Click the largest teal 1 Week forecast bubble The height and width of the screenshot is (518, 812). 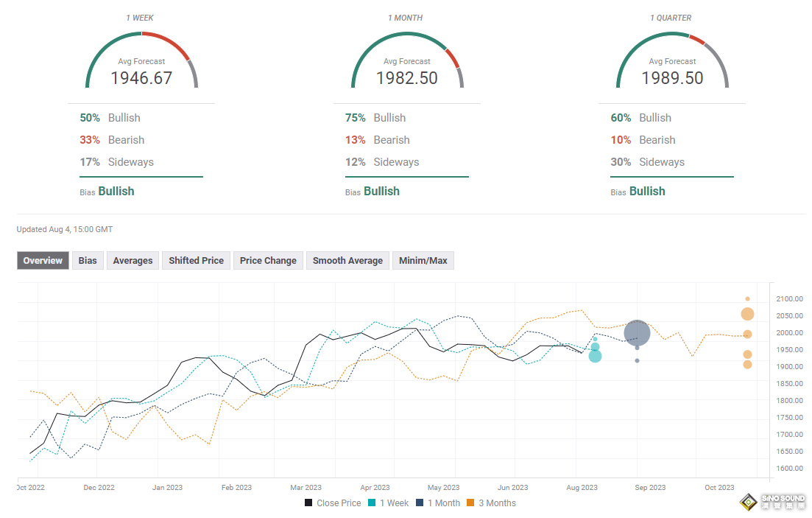click(595, 357)
